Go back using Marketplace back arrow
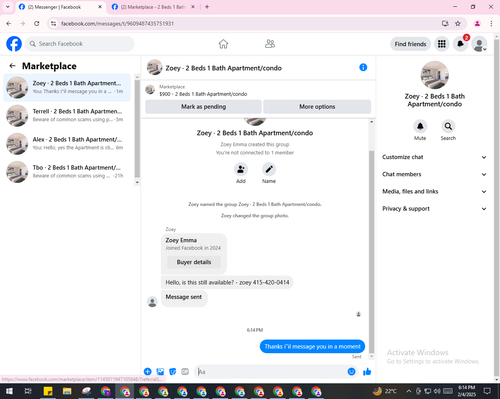500x399 pixels. point(12,66)
